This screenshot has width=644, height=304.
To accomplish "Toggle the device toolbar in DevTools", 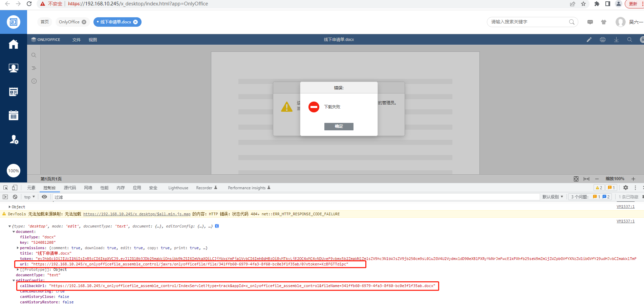I will click(x=15, y=188).
